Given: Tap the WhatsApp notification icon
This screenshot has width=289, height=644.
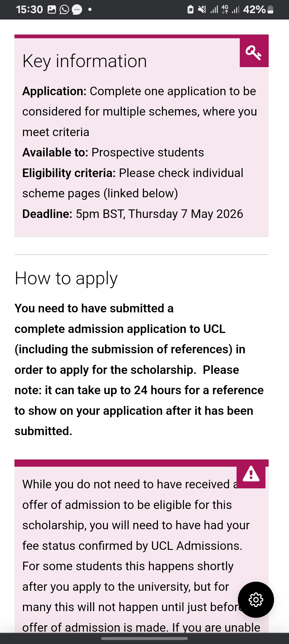Looking at the screenshot, I should (64, 10).
